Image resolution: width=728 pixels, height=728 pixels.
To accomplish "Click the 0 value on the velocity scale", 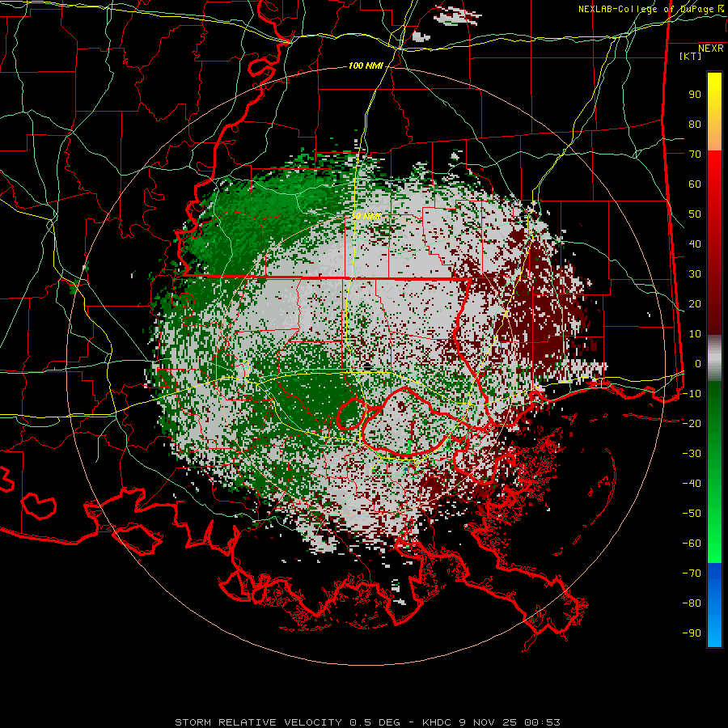I will pos(698,364).
